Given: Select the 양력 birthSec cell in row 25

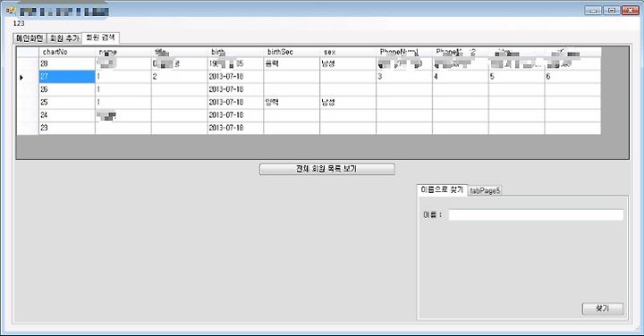Looking at the screenshot, I should tap(292, 102).
